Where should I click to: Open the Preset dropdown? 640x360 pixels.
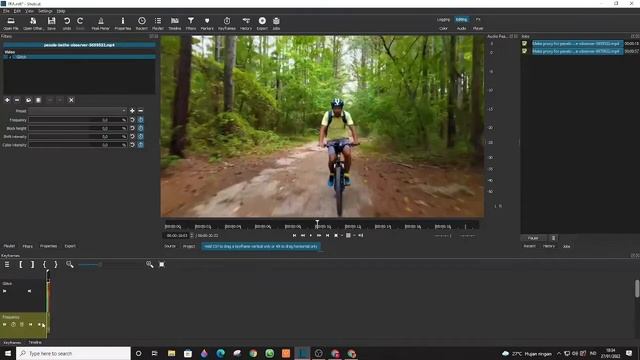(78, 111)
